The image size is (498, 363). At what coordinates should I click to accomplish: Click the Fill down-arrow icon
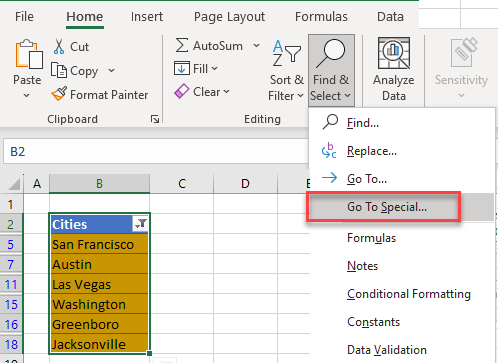click(x=182, y=68)
